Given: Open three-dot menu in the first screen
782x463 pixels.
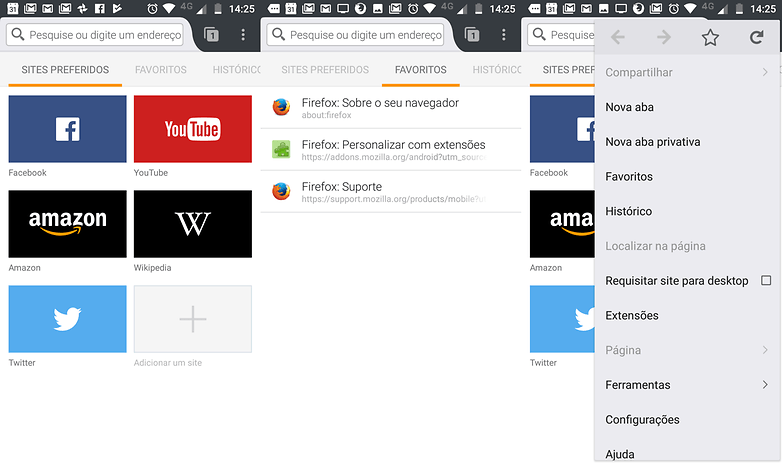Looking at the screenshot, I should click(243, 34).
